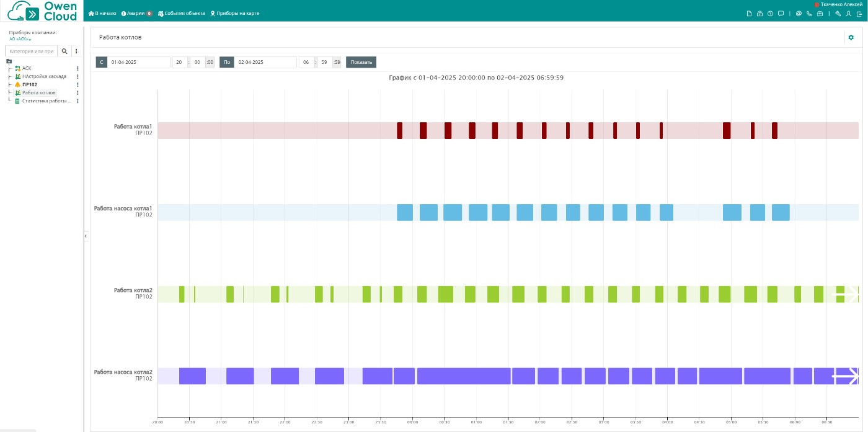Screen dimensions: 868x432
Task: Click the search magnifier in device panel
Action: coord(64,51)
